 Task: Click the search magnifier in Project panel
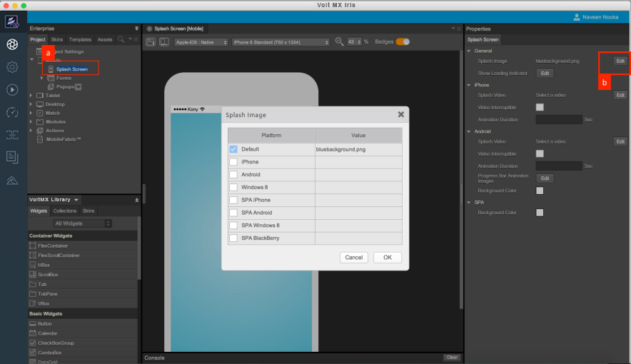coord(122,39)
